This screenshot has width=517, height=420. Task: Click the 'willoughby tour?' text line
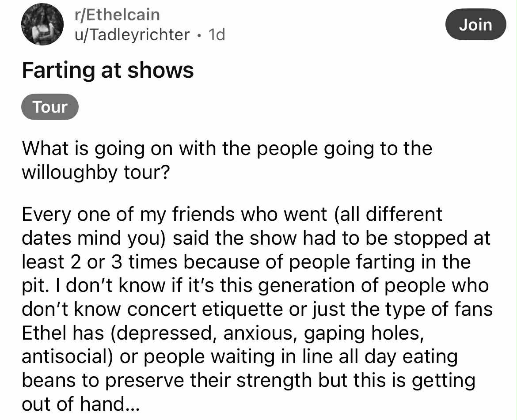pos(95,171)
